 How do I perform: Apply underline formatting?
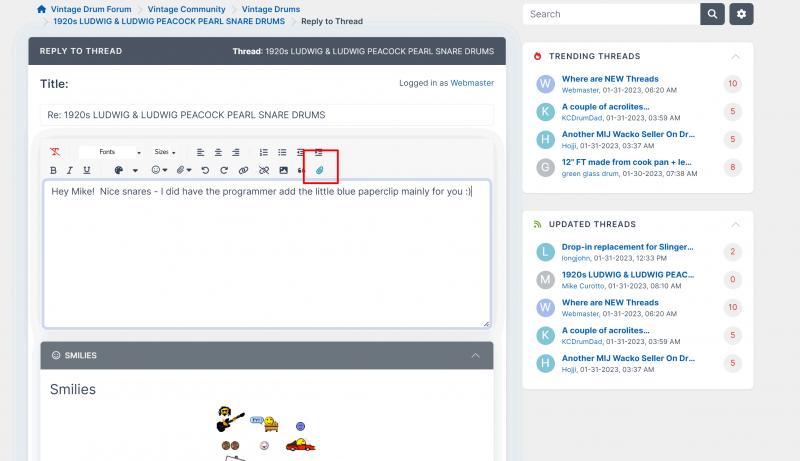(x=84, y=170)
